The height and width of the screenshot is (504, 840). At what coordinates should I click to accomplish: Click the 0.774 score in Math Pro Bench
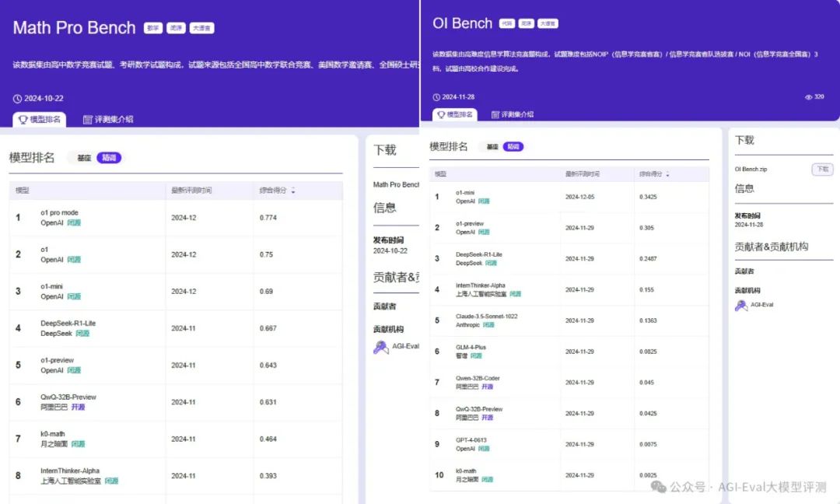coord(268,218)
